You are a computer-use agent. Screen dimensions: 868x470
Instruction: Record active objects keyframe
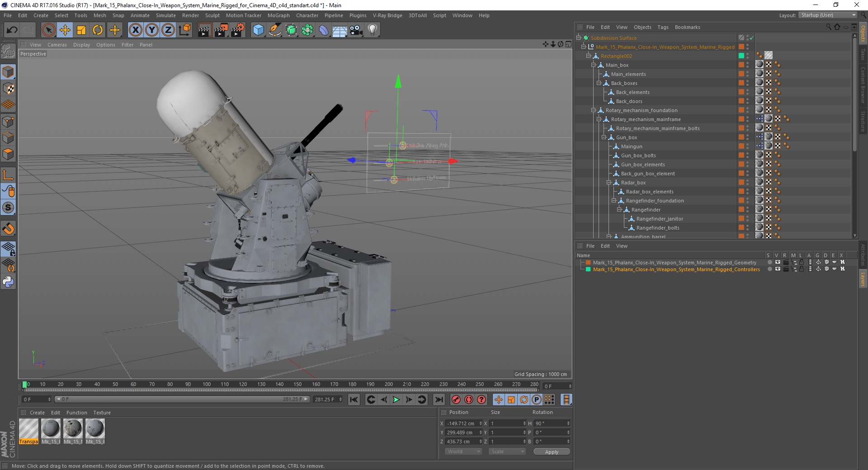pos(456,399)
